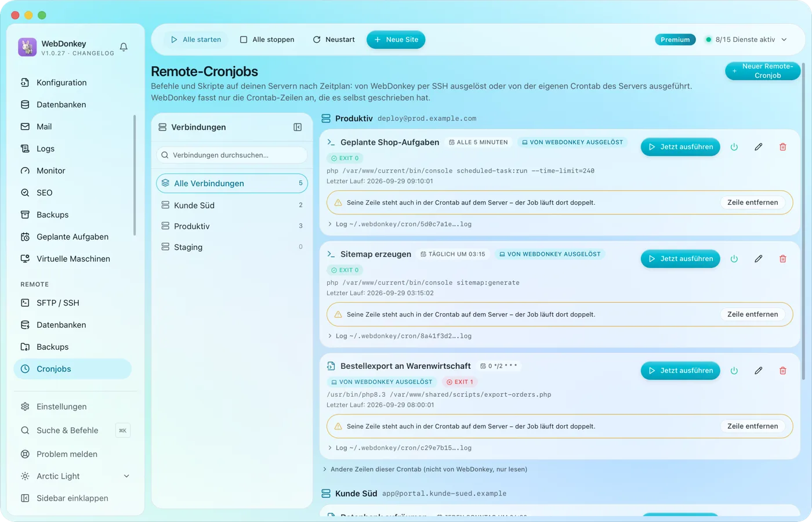Image resolution: width=812 pixels, height=522 pixels.
Task: Open the CHANGELOG link under WebDonkey
Action: point(93,53)
